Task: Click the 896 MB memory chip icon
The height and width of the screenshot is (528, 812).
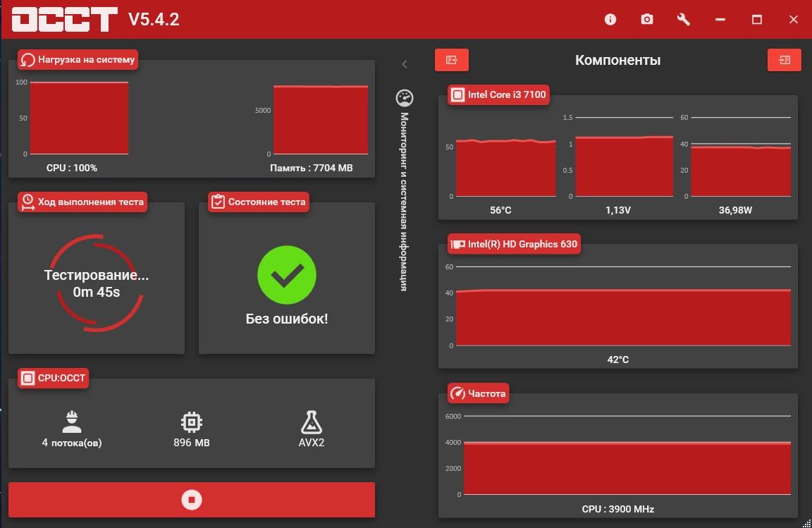Action: (191, 422)
